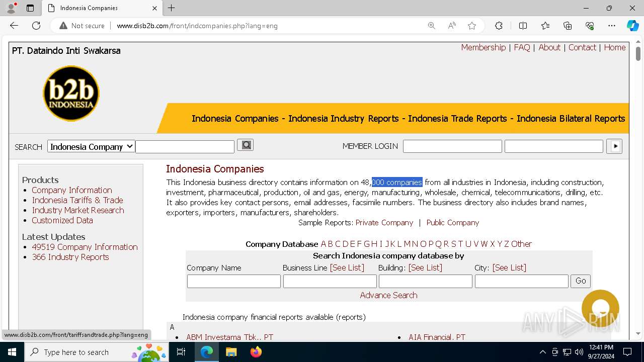This screenshot has height=362, width=644.
Task: Add page to favorites with star icon
Action: [x=472, y=26]
